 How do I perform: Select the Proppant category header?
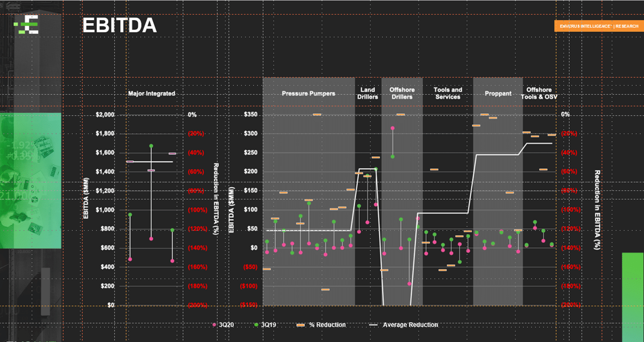(x=498, y=93)
